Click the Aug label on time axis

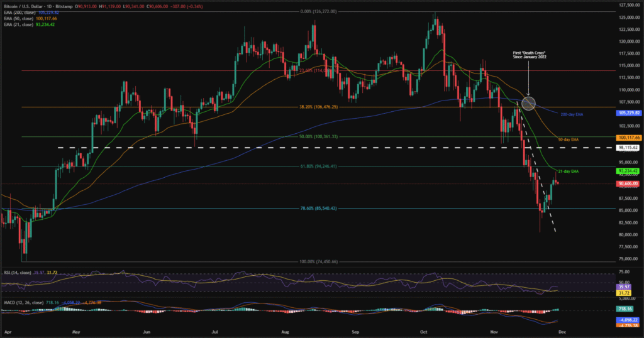tap(286, 332)
